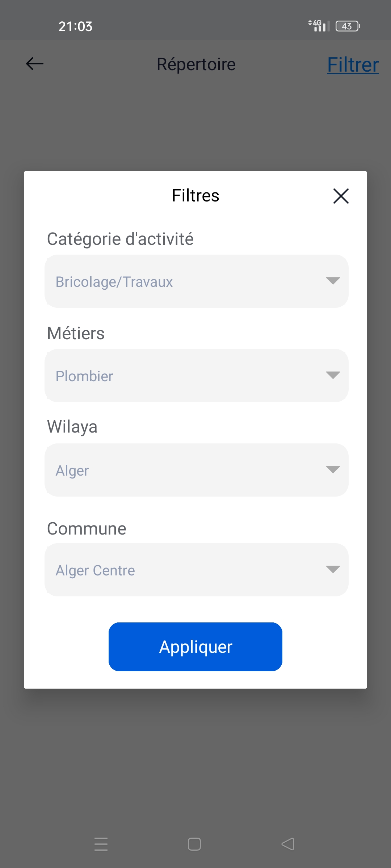Viewport: 391px width, 868px height.
Task: Tap the back arrow icon
Action: [35, 64]
